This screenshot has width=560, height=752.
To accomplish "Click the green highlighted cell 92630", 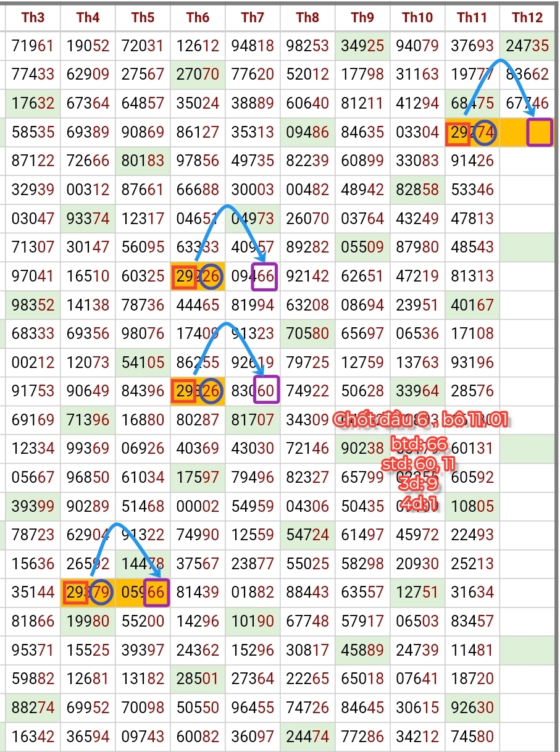I will tap(472, 708).
